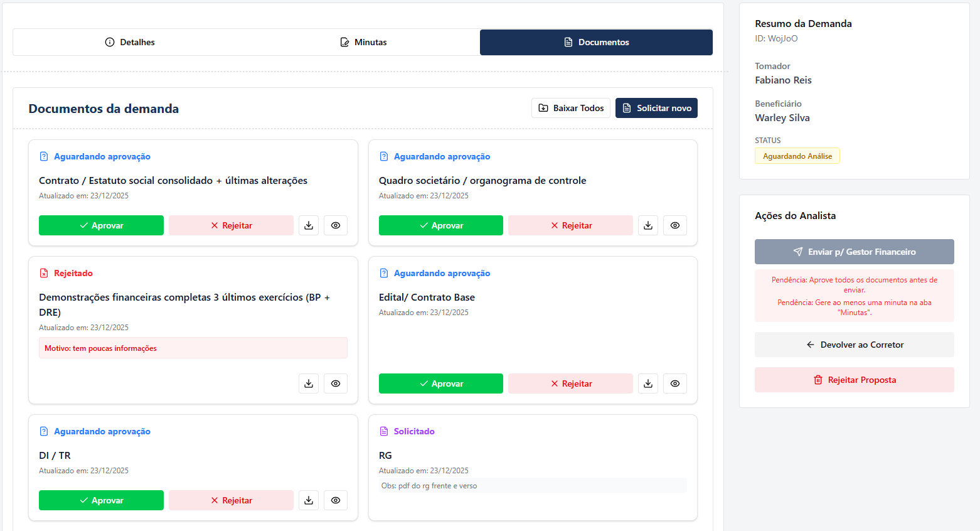Image resolution: width=980 pixels, height=531 pixels.
Task: Download the Quadro societário document
Action: [x=648, y=225]
